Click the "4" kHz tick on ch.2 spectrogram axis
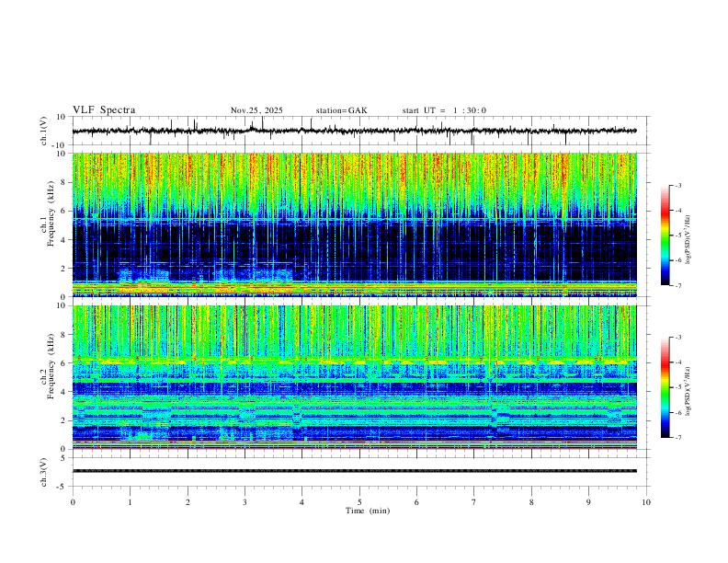 tap(64, 392)
